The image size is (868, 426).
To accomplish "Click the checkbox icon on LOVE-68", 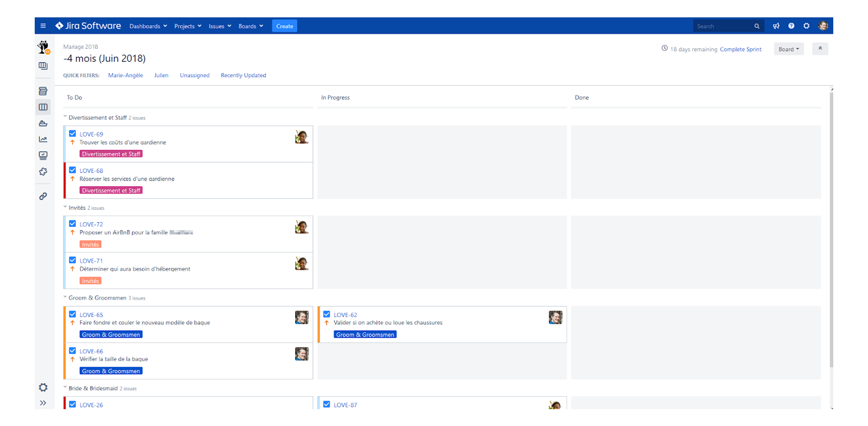I will (72, 170).
